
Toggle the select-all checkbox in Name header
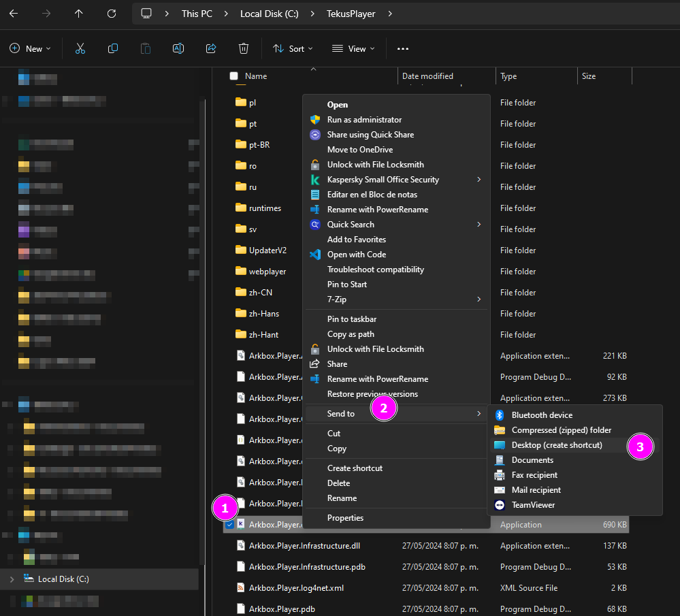click(234, 76)
